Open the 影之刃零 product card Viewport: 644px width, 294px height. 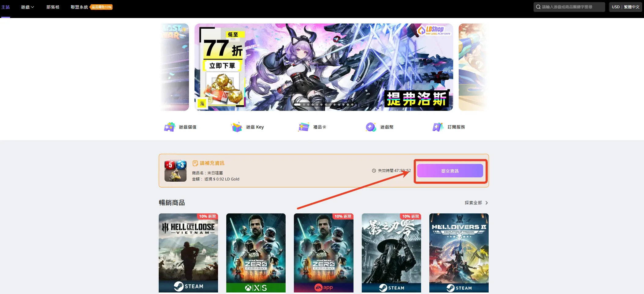tap(391, 253)
